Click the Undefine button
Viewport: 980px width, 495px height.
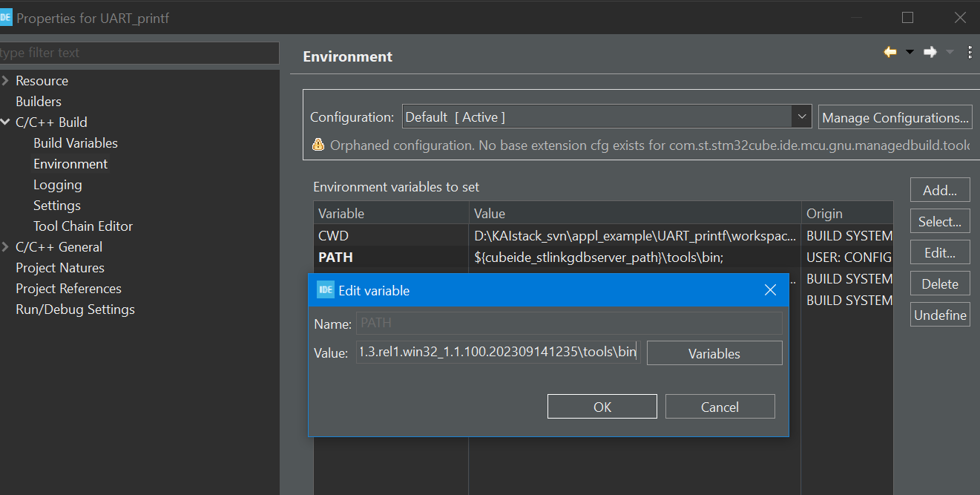[939, 314]
